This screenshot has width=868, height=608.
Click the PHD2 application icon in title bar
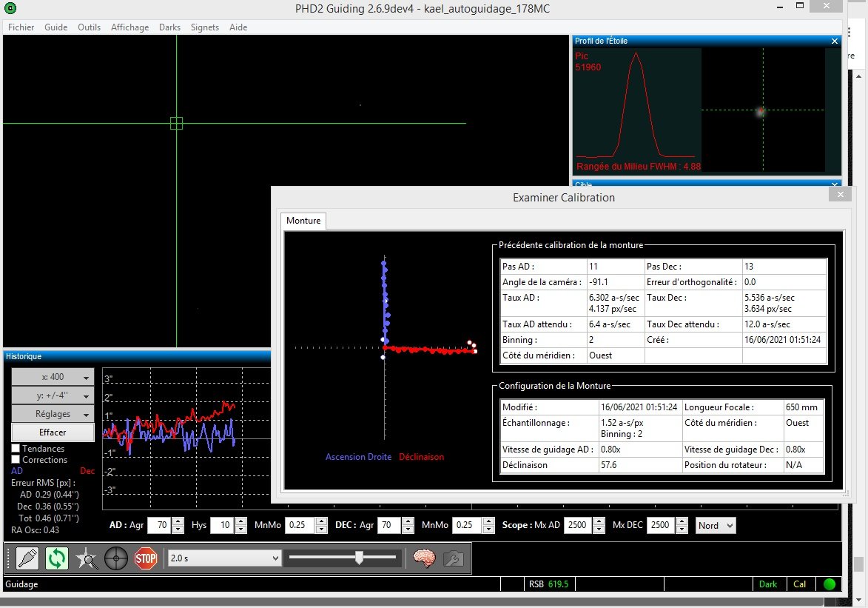(10, 7)
